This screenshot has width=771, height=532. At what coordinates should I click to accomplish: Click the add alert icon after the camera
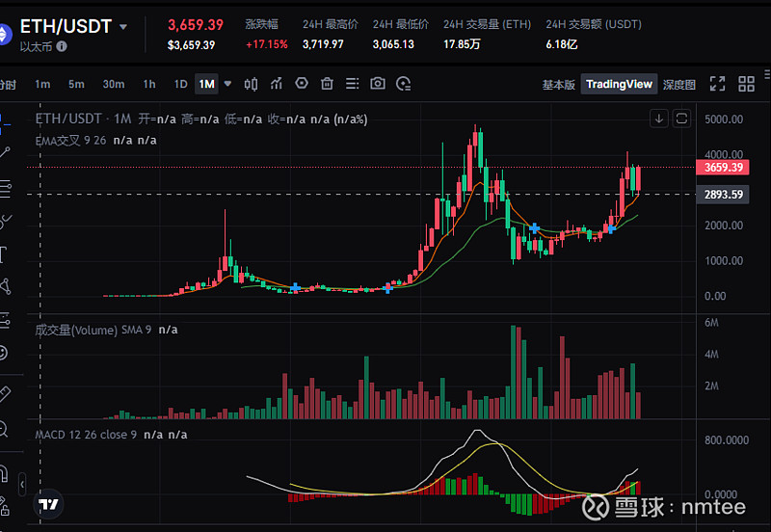click(403, 84)
